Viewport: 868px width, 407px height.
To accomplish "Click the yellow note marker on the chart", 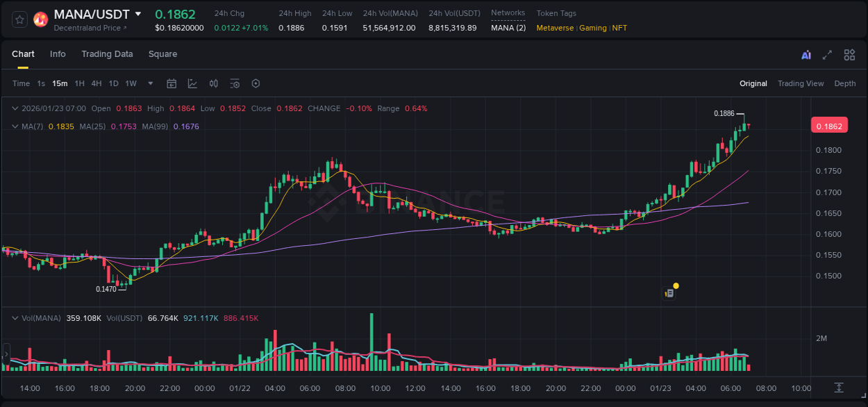I will pyautogui.click(x=674, y=285).
